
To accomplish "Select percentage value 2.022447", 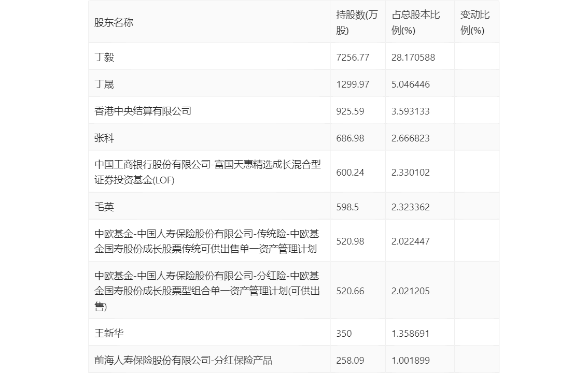I will click(411, 241).
